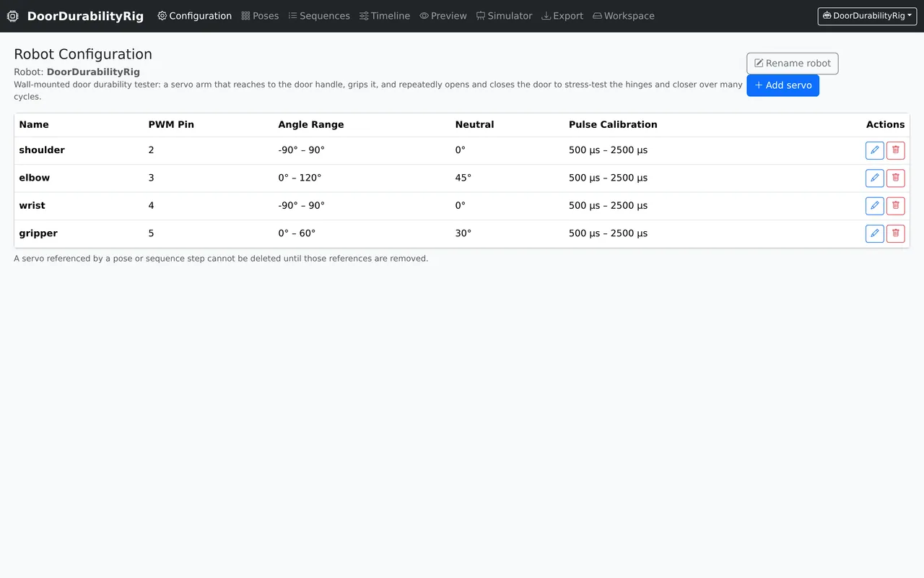Click the gripper neutral value 30°
924x578 pixels.
coord(463,233)
